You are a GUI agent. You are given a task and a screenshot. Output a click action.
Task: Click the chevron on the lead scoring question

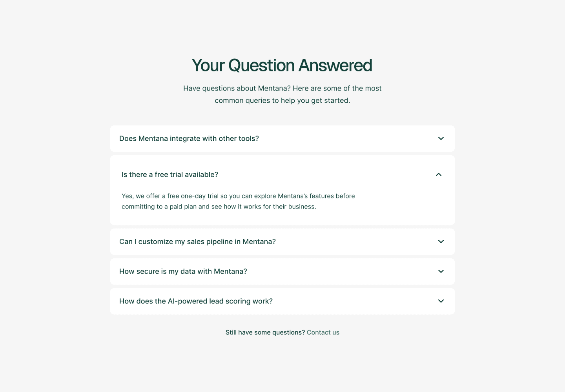[441, 301]
